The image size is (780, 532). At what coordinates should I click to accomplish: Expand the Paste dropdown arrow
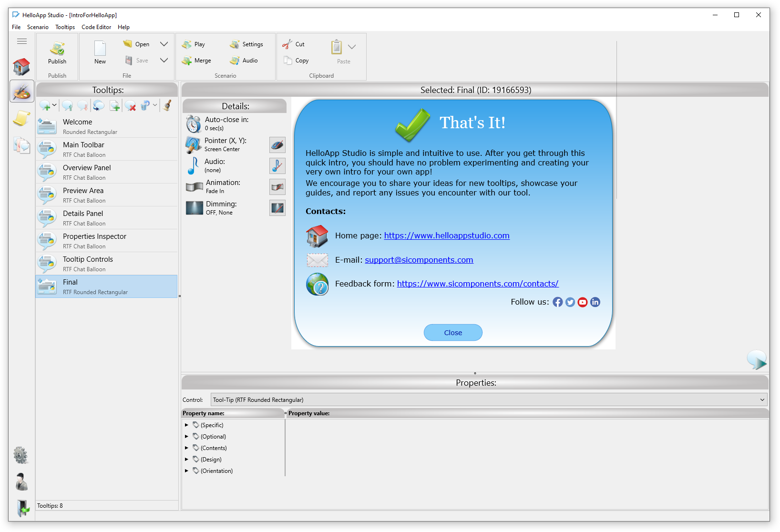(352, 47)
